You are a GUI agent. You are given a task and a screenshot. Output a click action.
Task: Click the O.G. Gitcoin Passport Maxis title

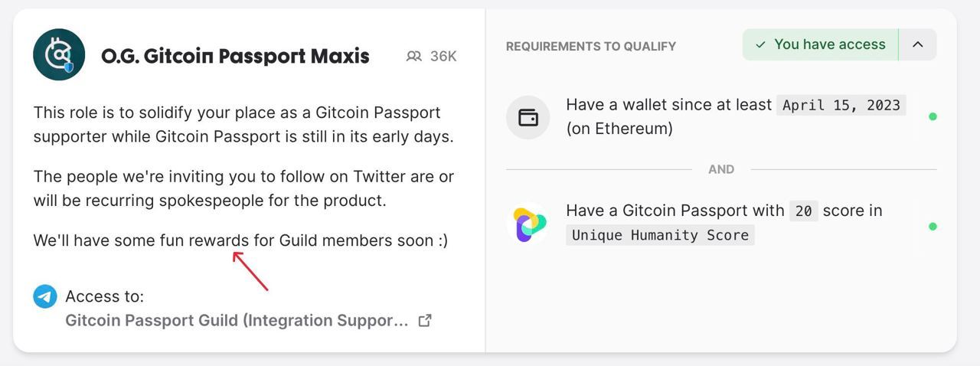click(235, 56)
